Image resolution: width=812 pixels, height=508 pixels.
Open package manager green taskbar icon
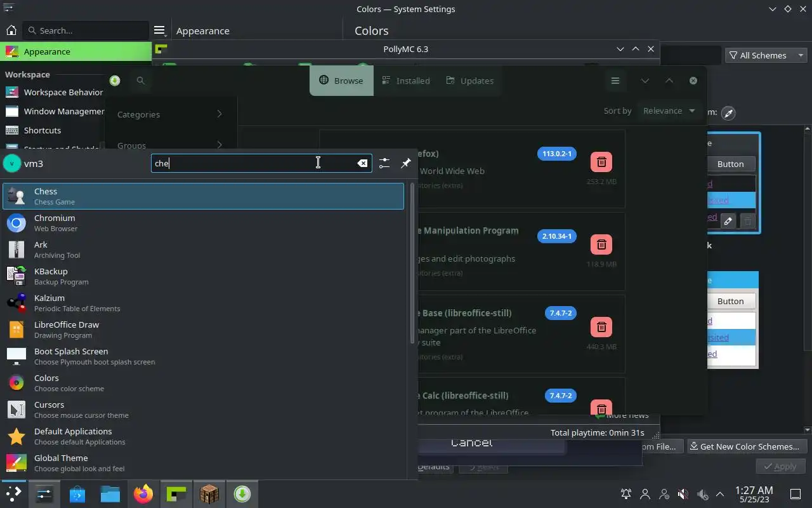[x=242, y=493]
